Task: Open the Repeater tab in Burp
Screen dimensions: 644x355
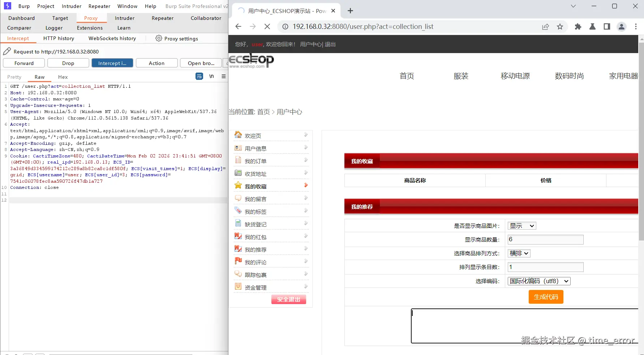Action: coord(162,18)
